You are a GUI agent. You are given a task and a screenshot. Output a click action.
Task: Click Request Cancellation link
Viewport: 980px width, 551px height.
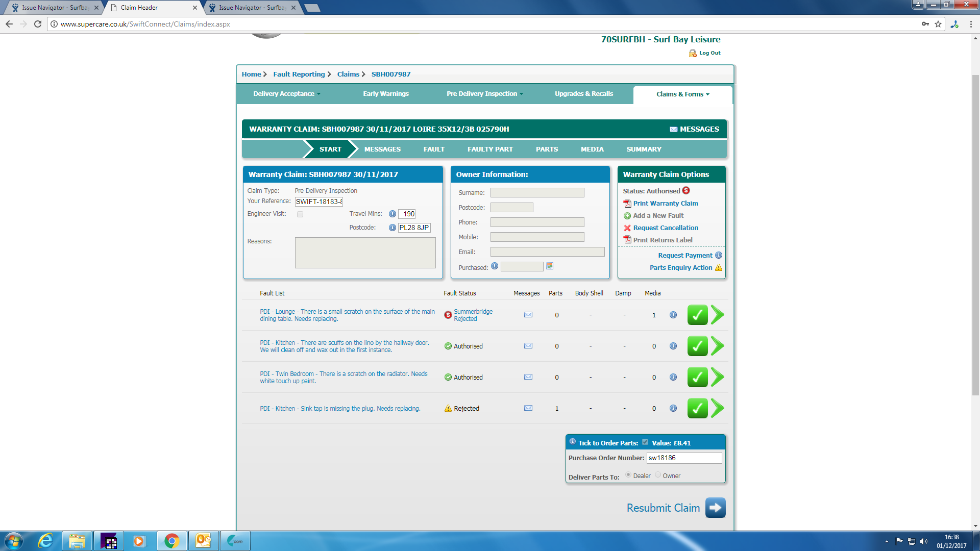pos(665,228)
